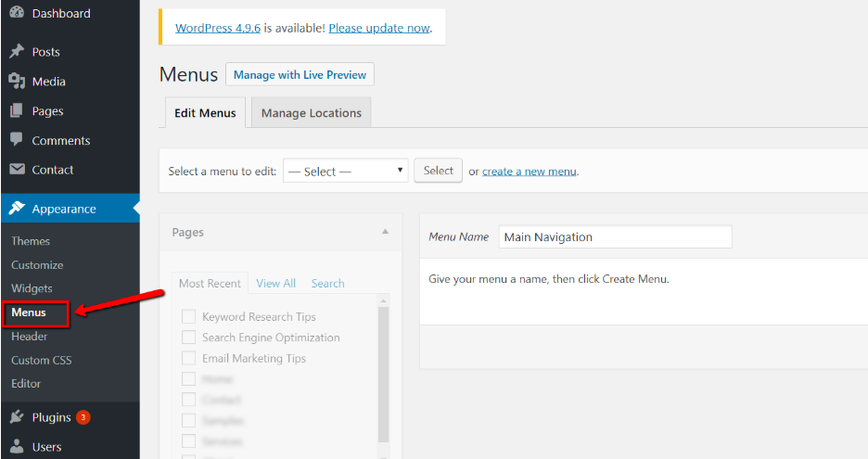Click the Posts pushpin icon

17,52
